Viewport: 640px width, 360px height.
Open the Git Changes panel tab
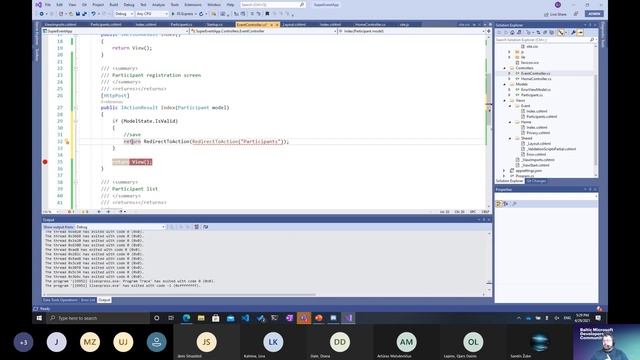pyautogui.click(x=536, y=181)
